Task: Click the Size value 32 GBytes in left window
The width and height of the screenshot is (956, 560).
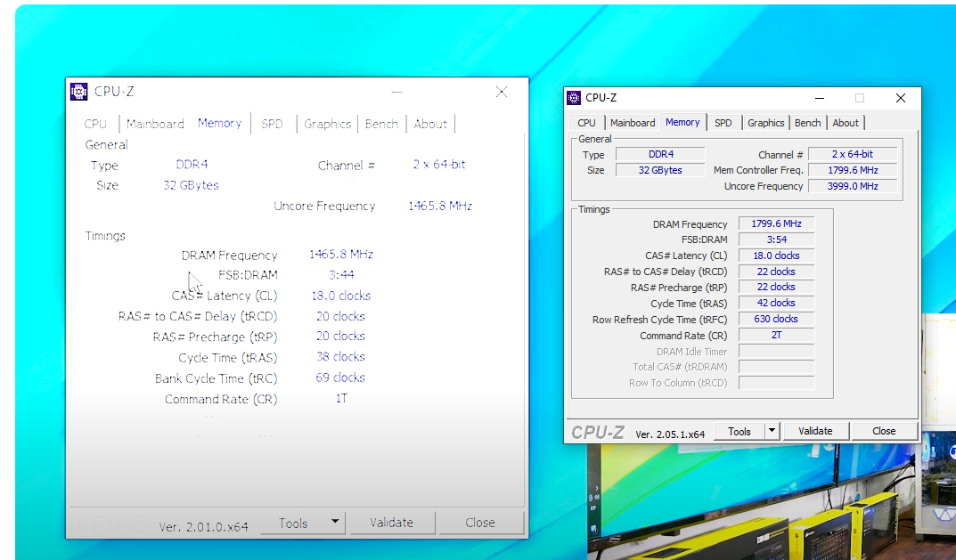Action: (191, 185)
